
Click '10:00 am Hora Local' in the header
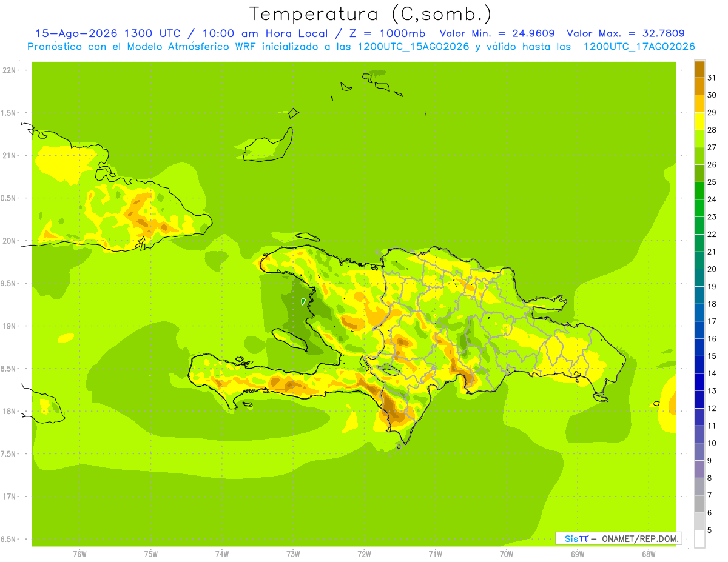pos(268,34)
